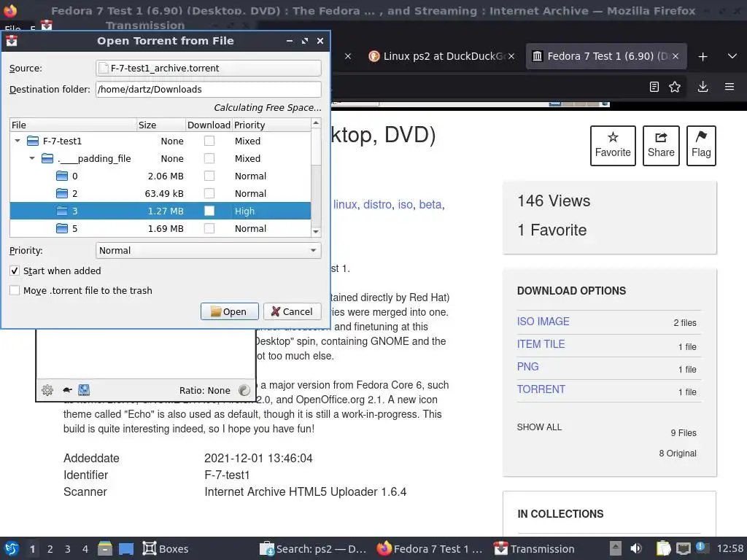Toggle download checkbox for row 0

[x=209, y=176]
